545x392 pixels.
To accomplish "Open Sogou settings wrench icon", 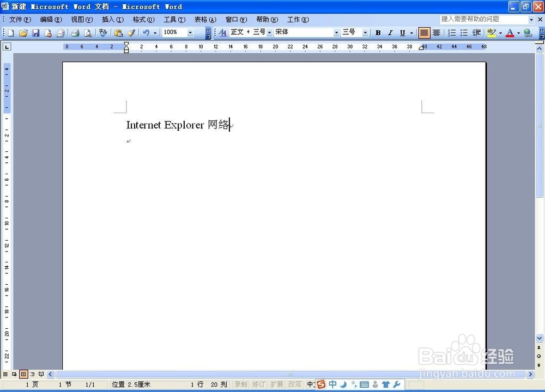I will click(x=397, y=384).
